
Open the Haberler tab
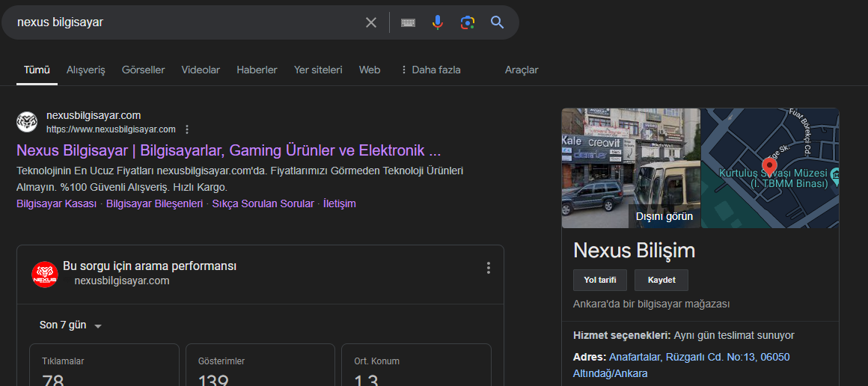coord(257,70)
